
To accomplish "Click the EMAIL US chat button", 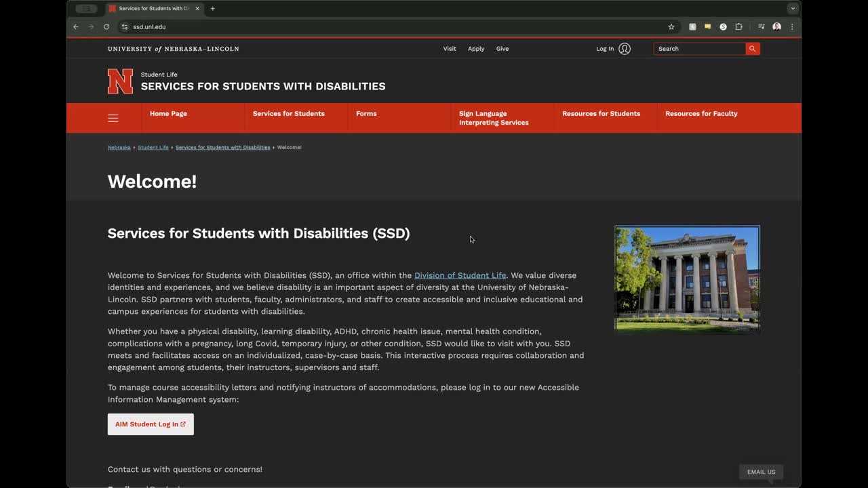I will click(761, 472).
